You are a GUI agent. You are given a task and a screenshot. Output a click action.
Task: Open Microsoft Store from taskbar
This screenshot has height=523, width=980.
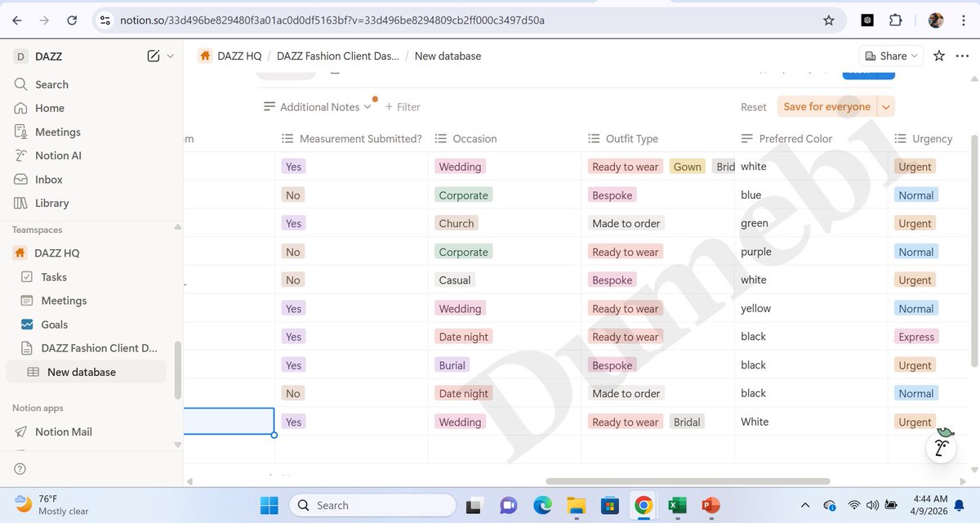coord(610,505)
